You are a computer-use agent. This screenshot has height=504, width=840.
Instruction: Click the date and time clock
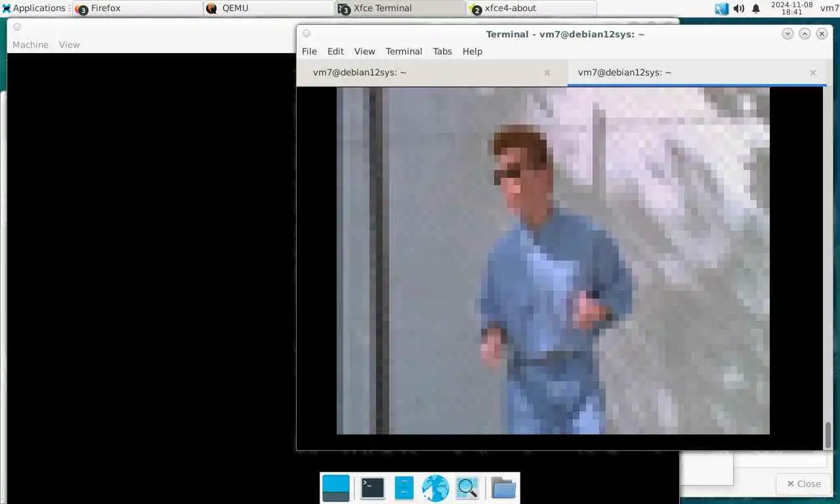[791, 9]
